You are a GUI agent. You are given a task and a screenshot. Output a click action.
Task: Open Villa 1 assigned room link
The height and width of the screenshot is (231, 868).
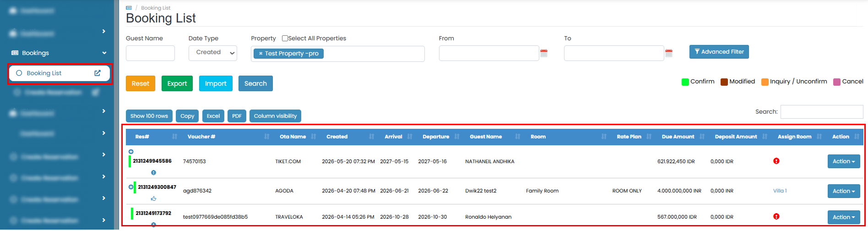[x=780, y=191]
